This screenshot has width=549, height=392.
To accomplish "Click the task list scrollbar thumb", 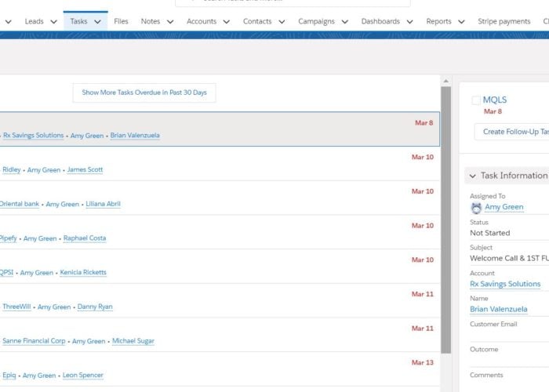I will click(x=445, y=220).
